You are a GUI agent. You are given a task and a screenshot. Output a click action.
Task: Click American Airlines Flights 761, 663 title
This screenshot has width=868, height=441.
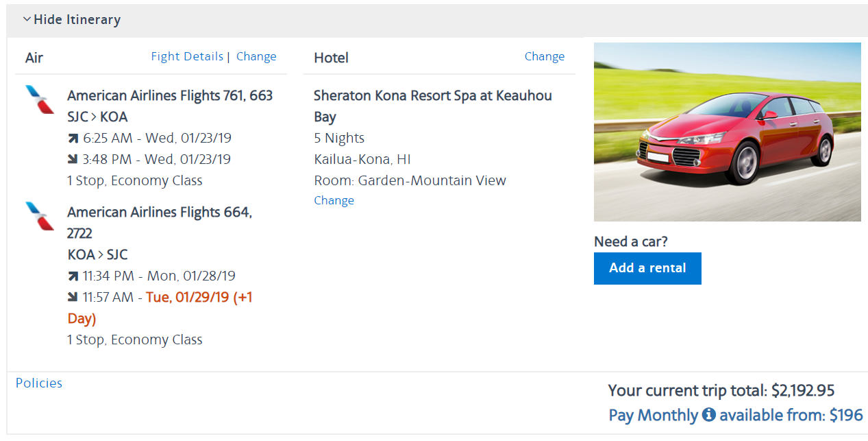pyautogui.click(x=170, y=95)
